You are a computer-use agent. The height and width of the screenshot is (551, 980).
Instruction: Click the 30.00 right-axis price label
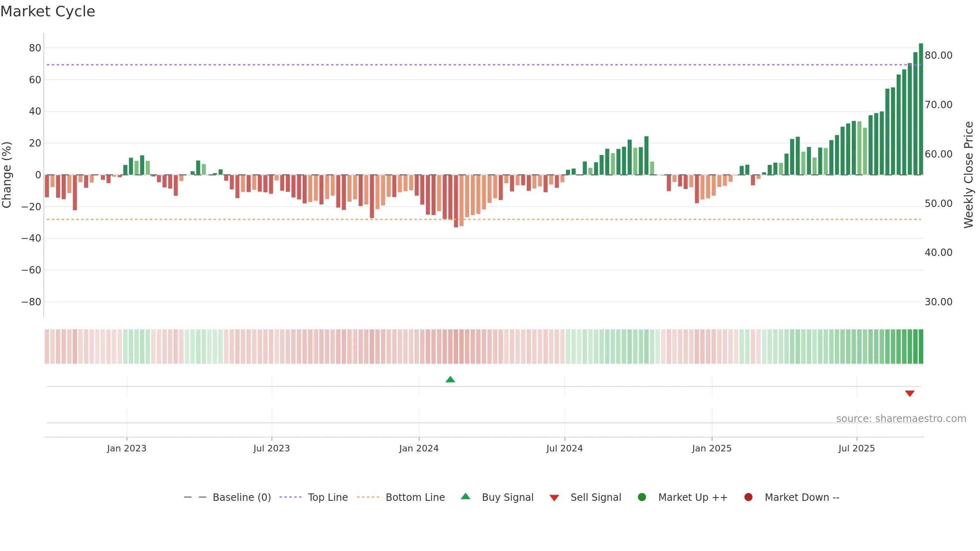(938, 302)
